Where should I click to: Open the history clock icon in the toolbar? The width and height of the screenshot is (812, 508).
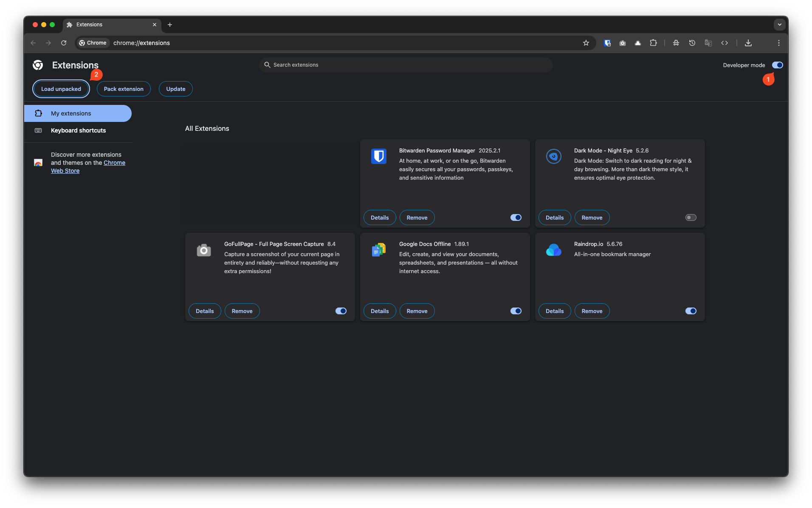[x=692, y=43]
